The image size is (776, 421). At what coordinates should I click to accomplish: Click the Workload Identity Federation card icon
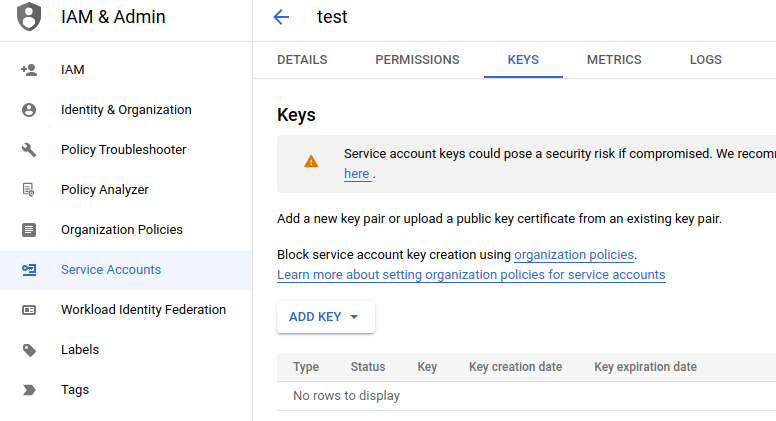click(29, 310)
